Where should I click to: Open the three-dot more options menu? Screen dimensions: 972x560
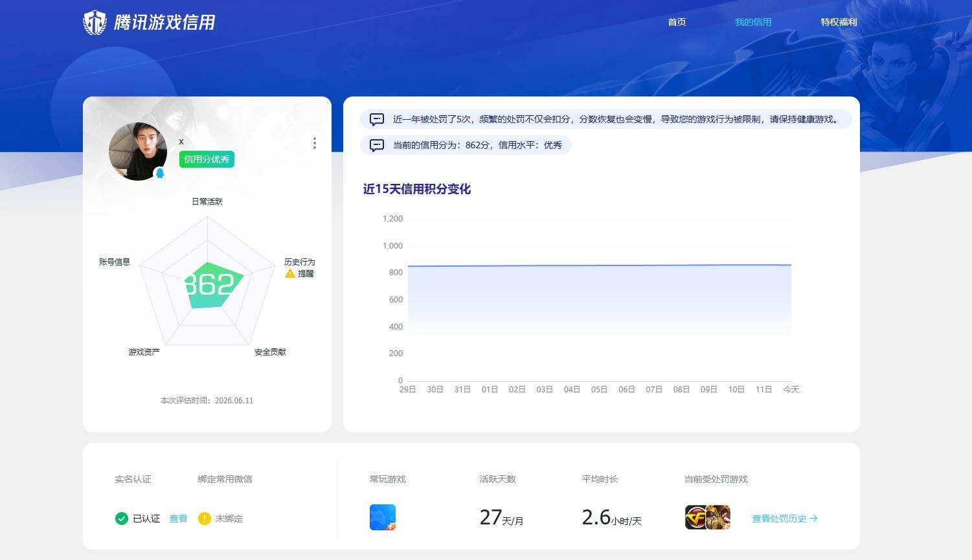click(315, 143)
